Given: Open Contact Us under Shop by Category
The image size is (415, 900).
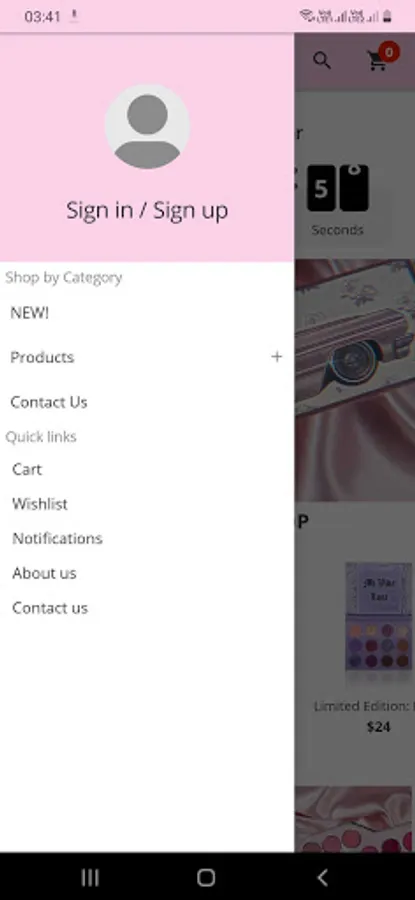Looking at the screenshot, I should [x=49, y=402].
